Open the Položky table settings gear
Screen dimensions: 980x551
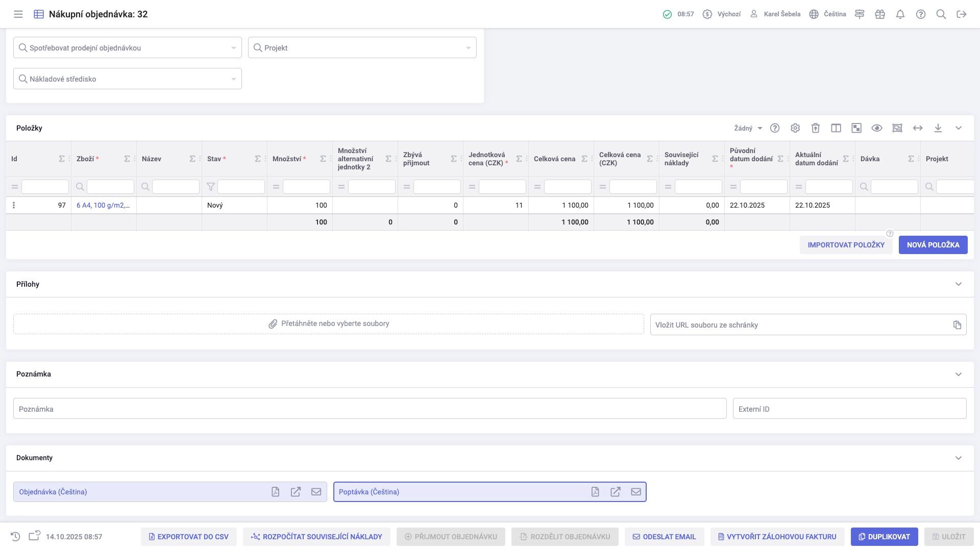(795, 128)
